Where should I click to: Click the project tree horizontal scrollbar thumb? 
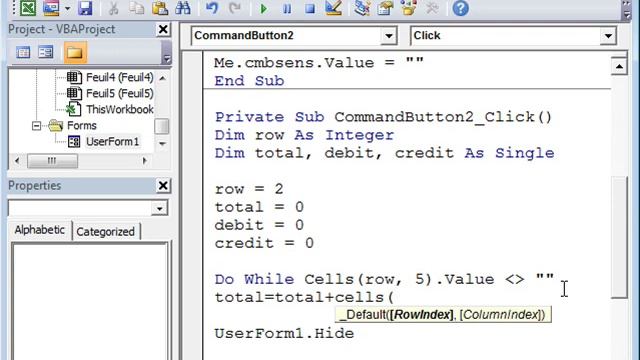click(52, 161)
